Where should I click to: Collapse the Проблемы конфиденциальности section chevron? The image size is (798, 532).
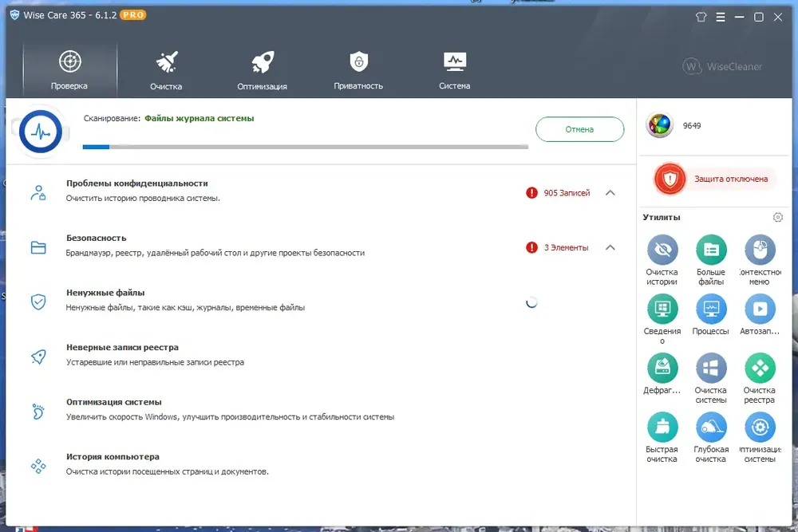(x=610, y=193)
